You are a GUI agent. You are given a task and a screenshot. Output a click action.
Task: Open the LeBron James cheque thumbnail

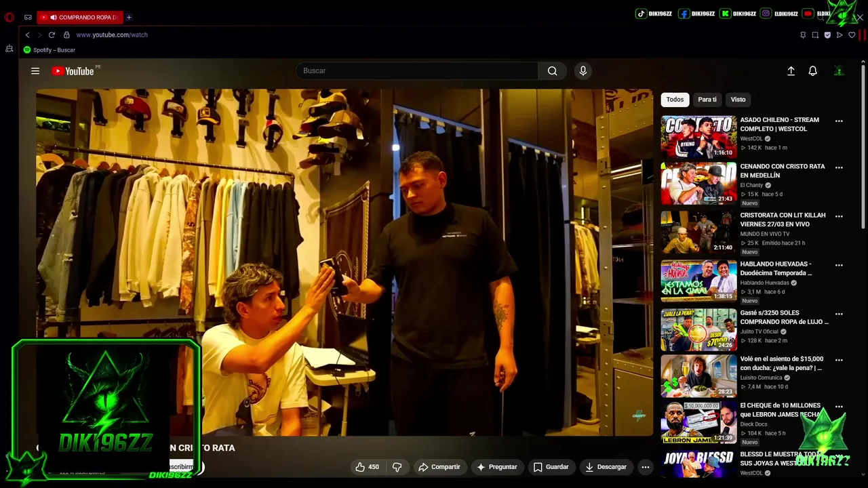pos(698,422)
